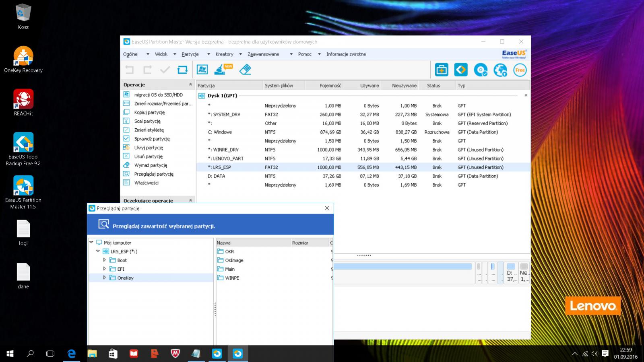644x362 pixels.
Task: Sort files by Nazwa column header
Action: pyautogui.click(x=254, y=243)
